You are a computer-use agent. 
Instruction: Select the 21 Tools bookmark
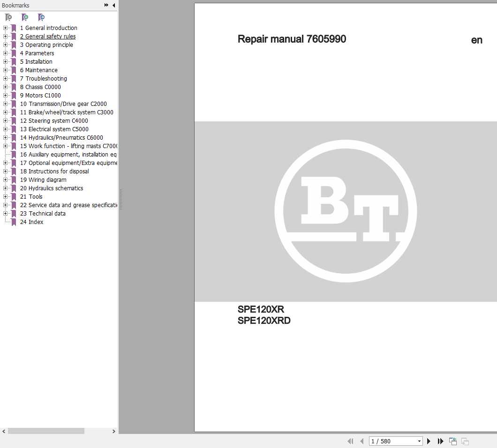click(x=31, y=196)
